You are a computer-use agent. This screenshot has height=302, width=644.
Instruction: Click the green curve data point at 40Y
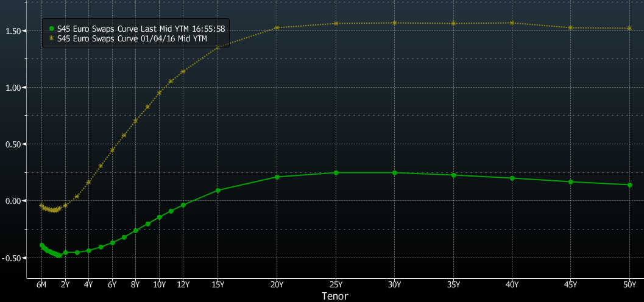coord(512,178)
